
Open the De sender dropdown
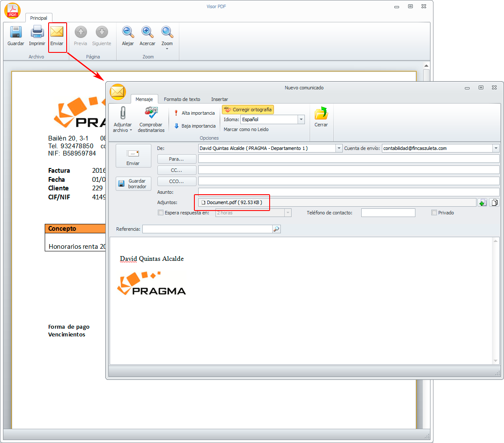click(339, 148)
